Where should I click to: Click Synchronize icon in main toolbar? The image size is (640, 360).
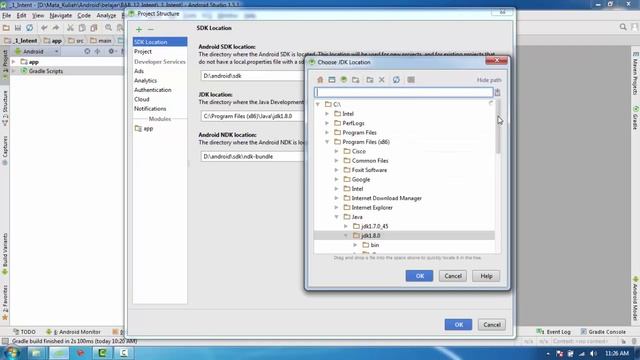(29, 28)
